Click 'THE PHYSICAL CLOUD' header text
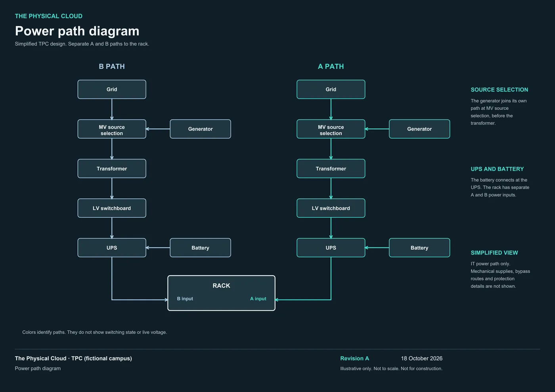Viewport: 555px width, 392px height. coord(49,16)
